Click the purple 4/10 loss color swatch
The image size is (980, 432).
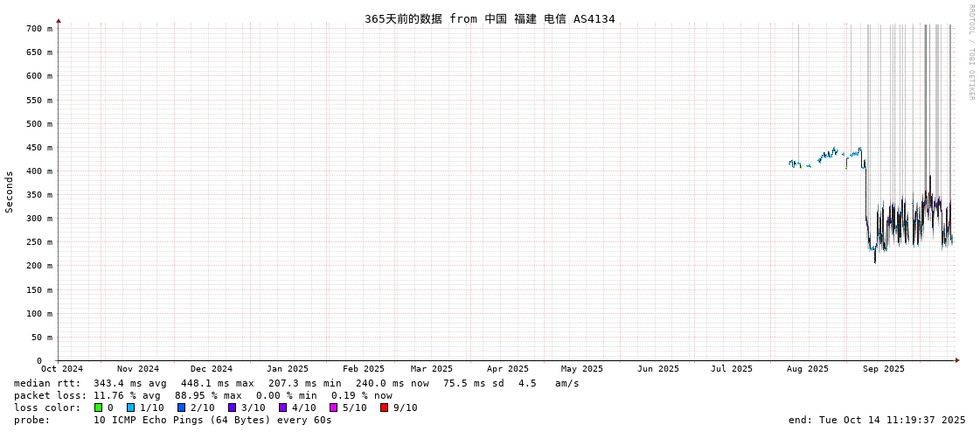tap(282, 408)
